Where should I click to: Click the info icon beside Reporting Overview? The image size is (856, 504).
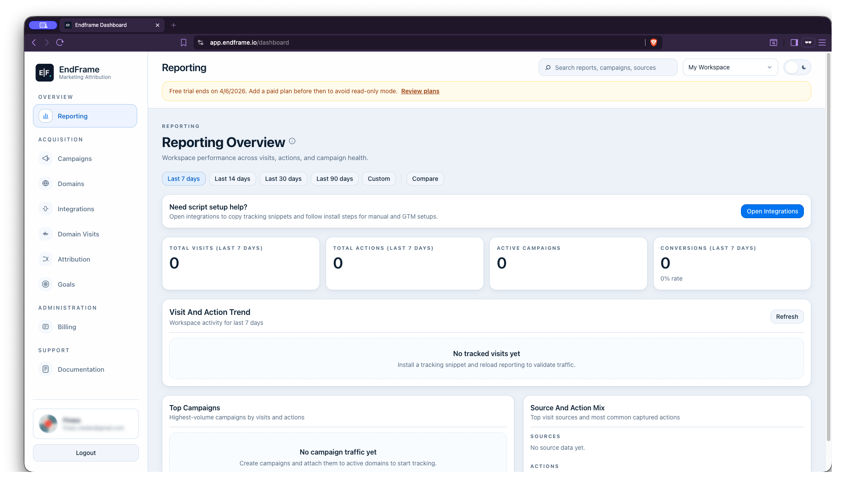[292, 141]
